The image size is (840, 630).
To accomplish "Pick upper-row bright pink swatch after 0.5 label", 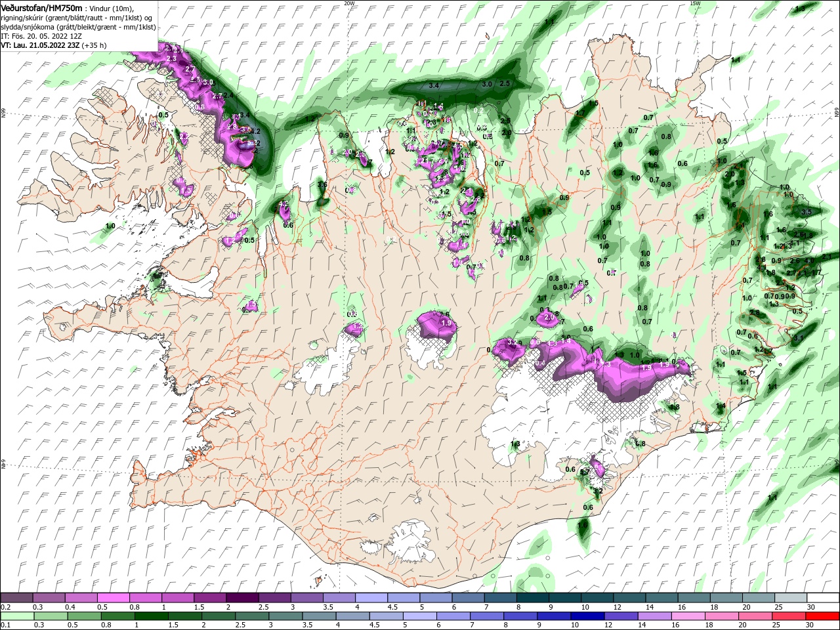I will [114, 597].
